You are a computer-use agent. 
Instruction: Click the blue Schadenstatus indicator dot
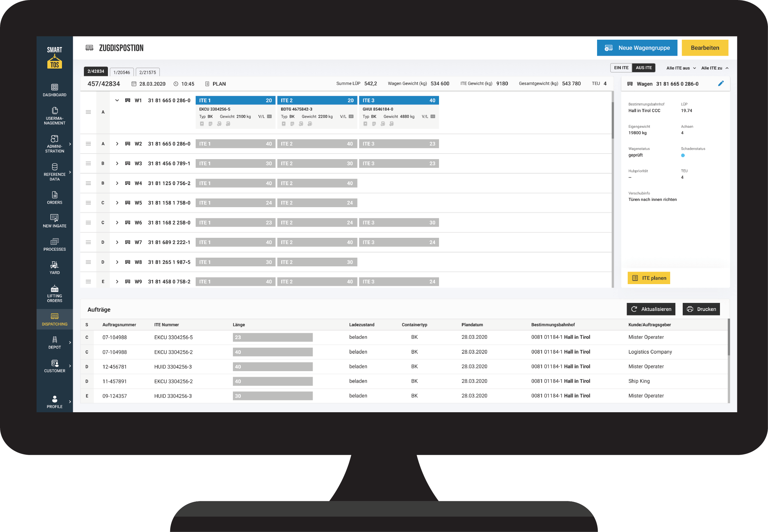click(683, 156)
